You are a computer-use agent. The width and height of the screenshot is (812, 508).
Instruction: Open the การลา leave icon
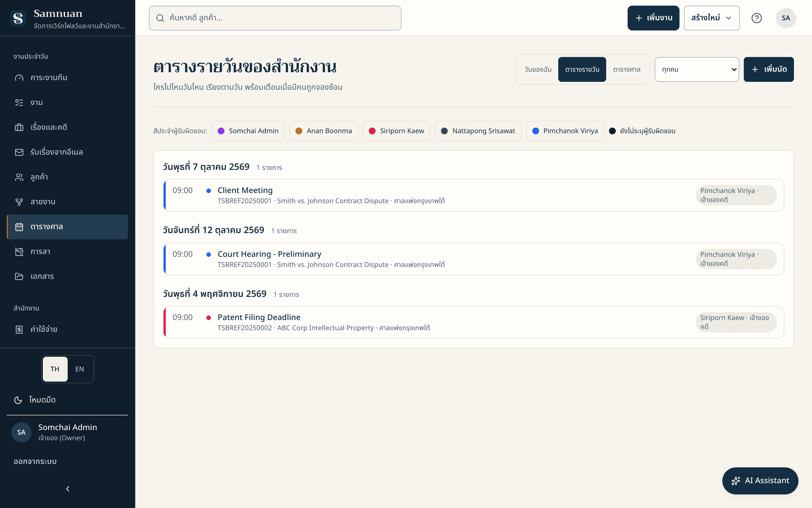(x=19, y=252)
